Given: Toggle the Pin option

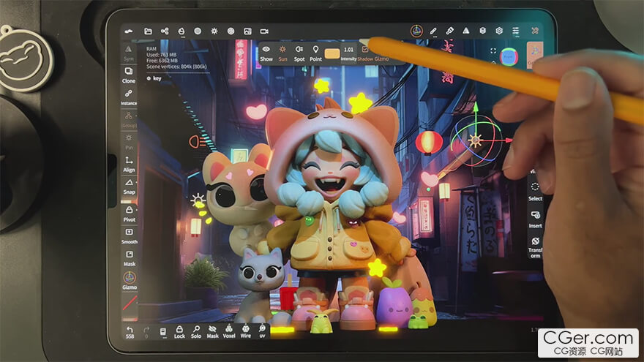Looking at the screenshot, I should 129,142.
